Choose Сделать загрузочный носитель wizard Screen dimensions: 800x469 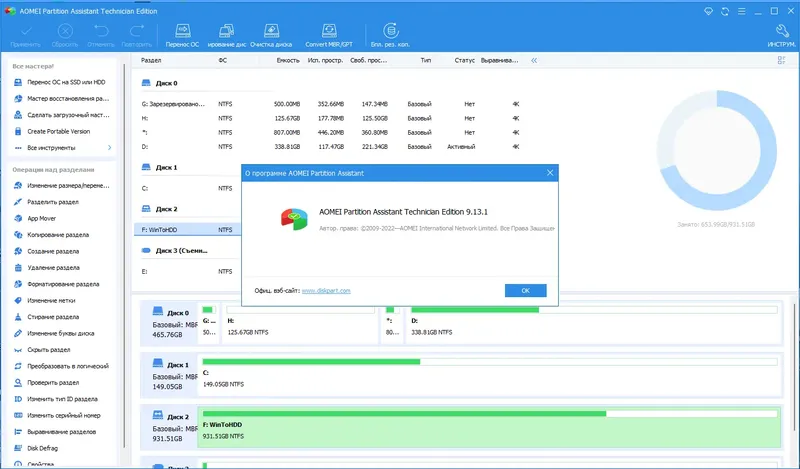(x=62, y=115)
